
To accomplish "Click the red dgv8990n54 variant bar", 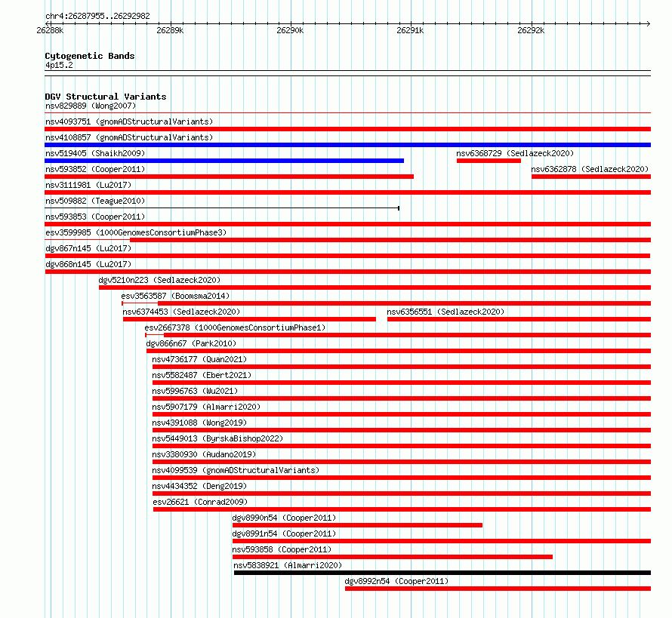I will pyautogui.click(x=357, y=525).
